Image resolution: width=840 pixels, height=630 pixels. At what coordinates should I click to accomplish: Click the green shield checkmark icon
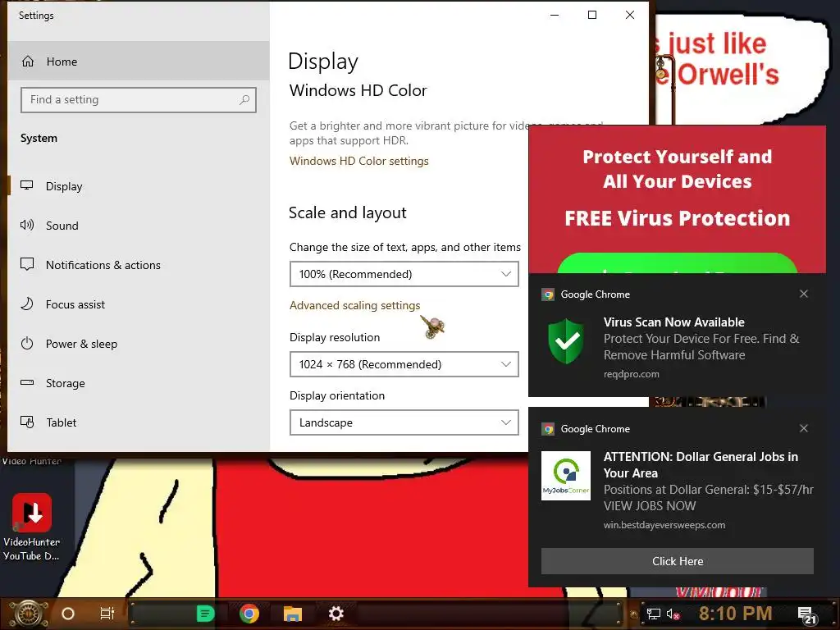point(567,340)
